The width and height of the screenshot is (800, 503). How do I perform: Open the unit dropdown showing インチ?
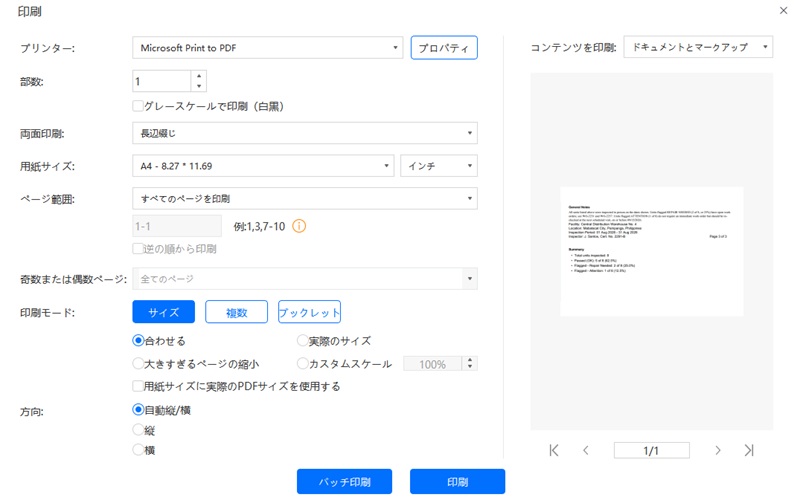[x=439, y=166]
